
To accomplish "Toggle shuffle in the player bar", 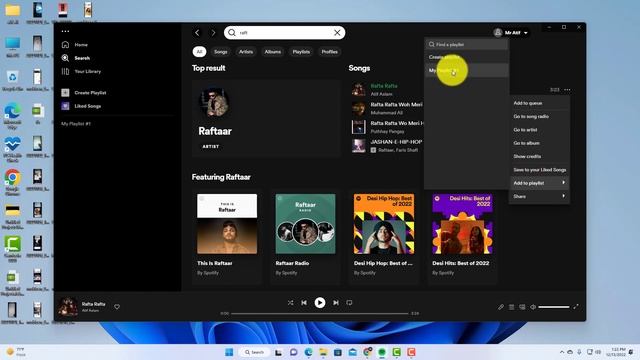I will tap(290, 303).
